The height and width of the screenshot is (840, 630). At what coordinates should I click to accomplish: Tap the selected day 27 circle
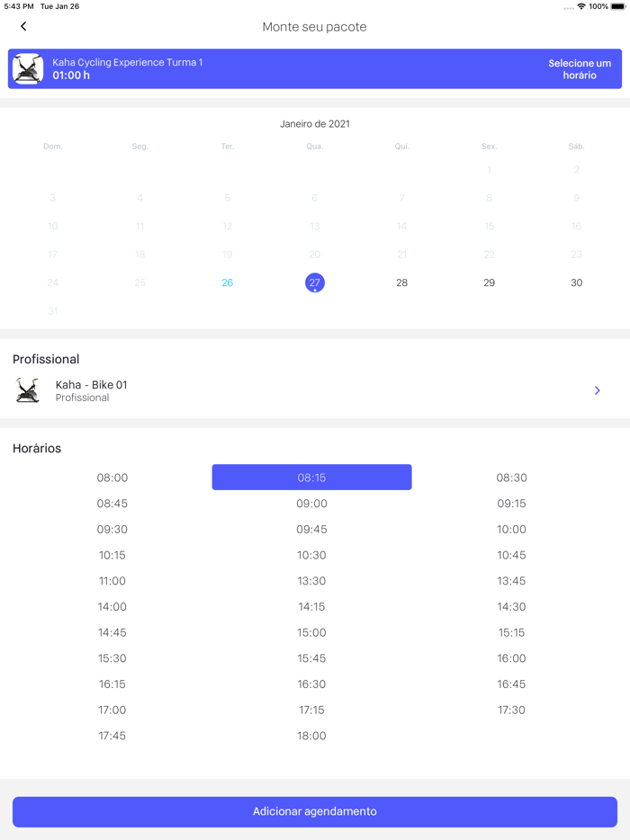[314, 282]
